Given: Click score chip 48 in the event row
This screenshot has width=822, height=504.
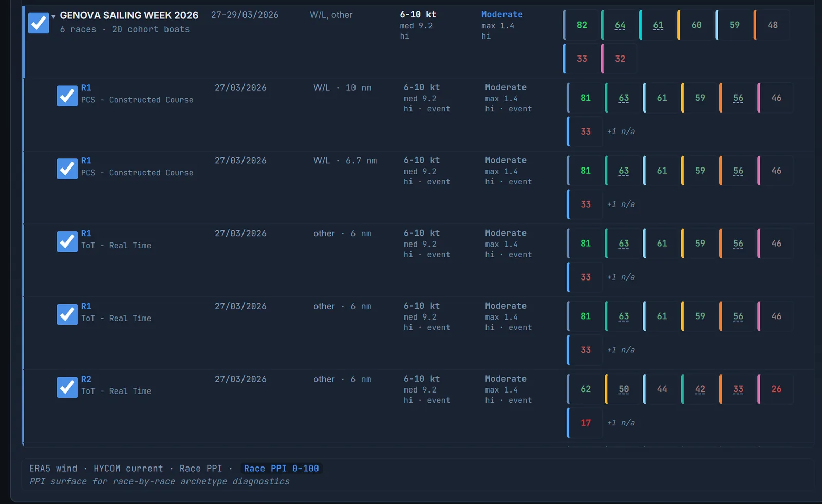Looking at the screenshot, I should (x=772, y=25).
